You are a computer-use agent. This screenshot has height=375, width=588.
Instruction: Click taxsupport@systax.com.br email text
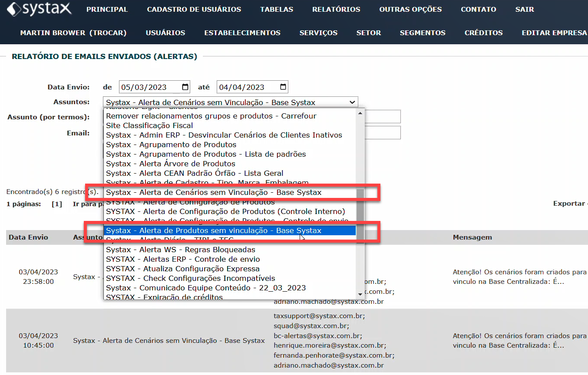319,316
